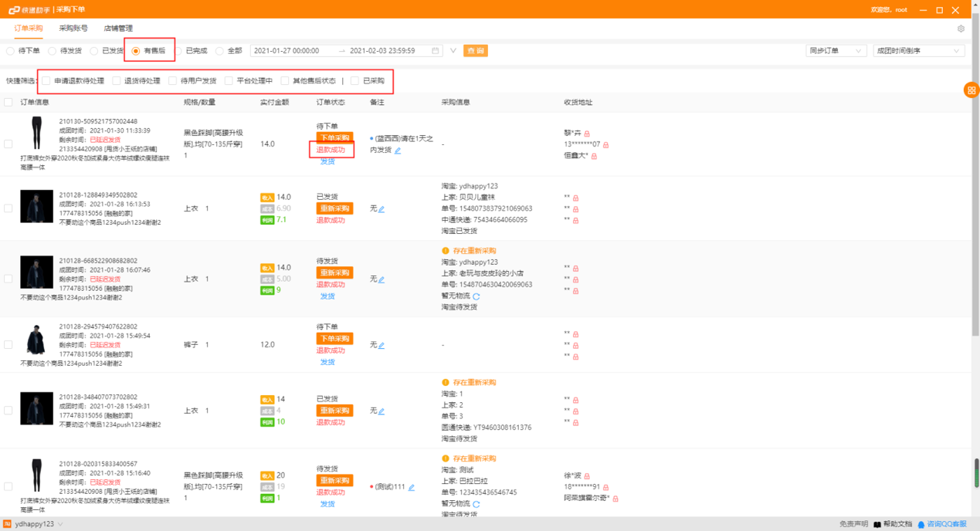The height and width of the screenshot is (531, 980).
Task: Click the refresh icon beside first 暂无物流
Action: coord(476,296)
